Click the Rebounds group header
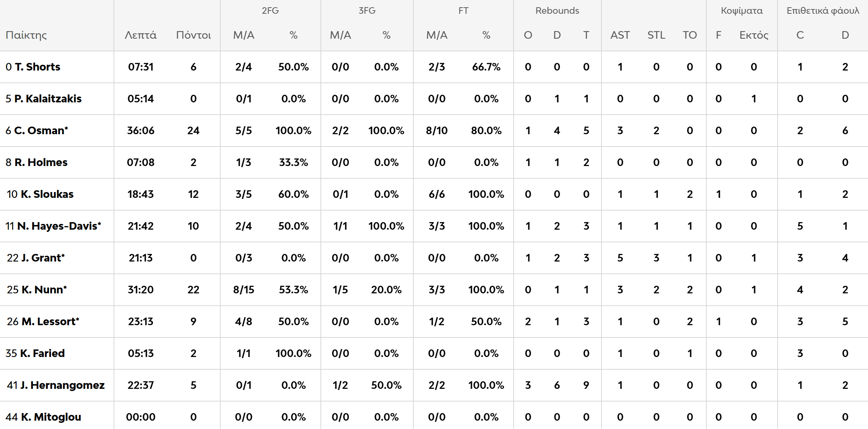 click(x=557, y=10)
